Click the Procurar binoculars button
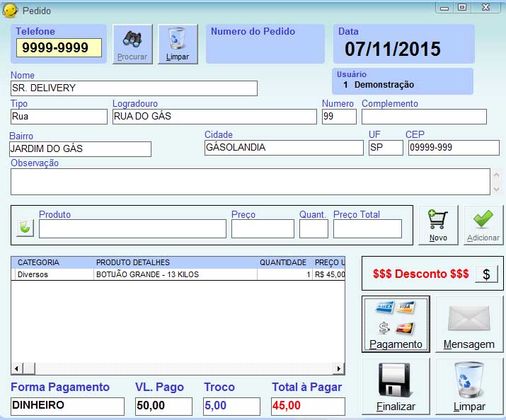The image size is (506, 420). pyautogui.click(x=132, y=44)
